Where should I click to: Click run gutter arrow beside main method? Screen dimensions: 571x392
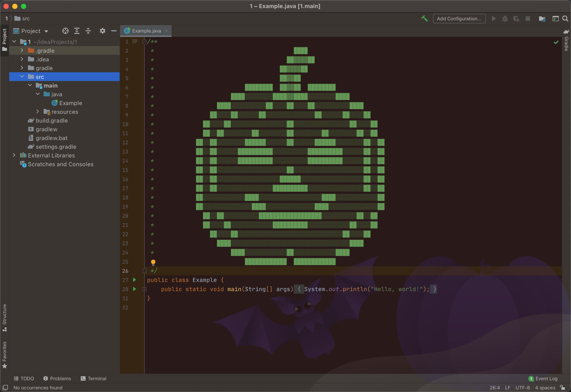click(x=135, y=289)
